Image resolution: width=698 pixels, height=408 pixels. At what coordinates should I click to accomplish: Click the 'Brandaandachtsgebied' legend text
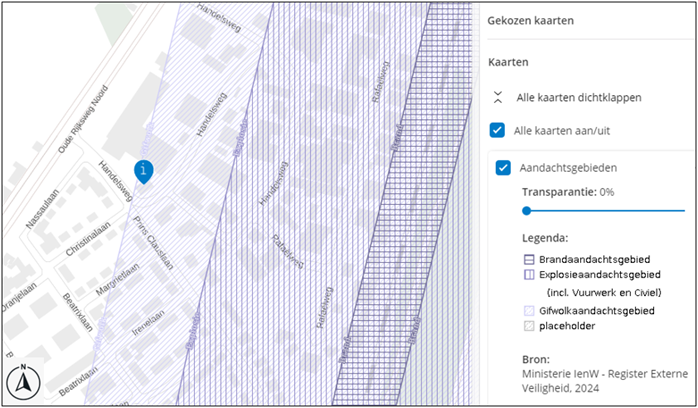point(595,259)
